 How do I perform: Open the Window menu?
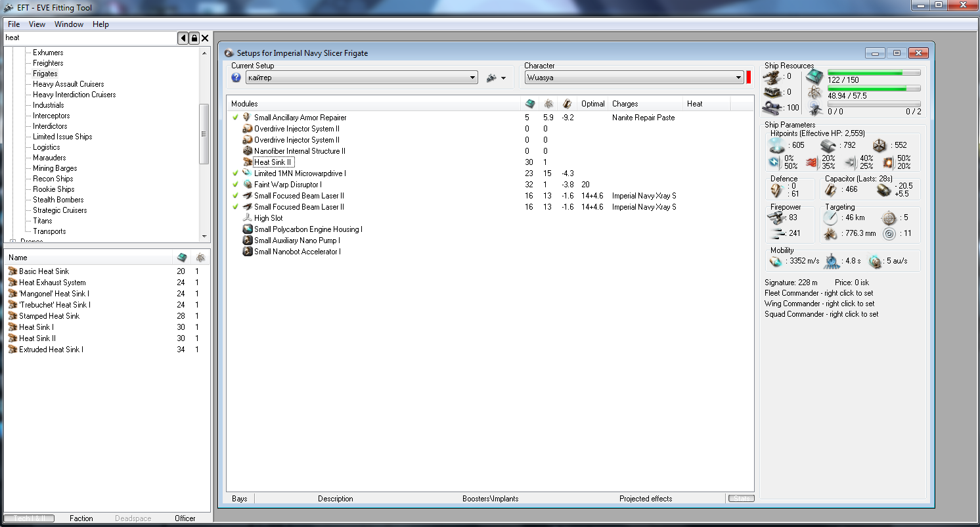(69, 24)
